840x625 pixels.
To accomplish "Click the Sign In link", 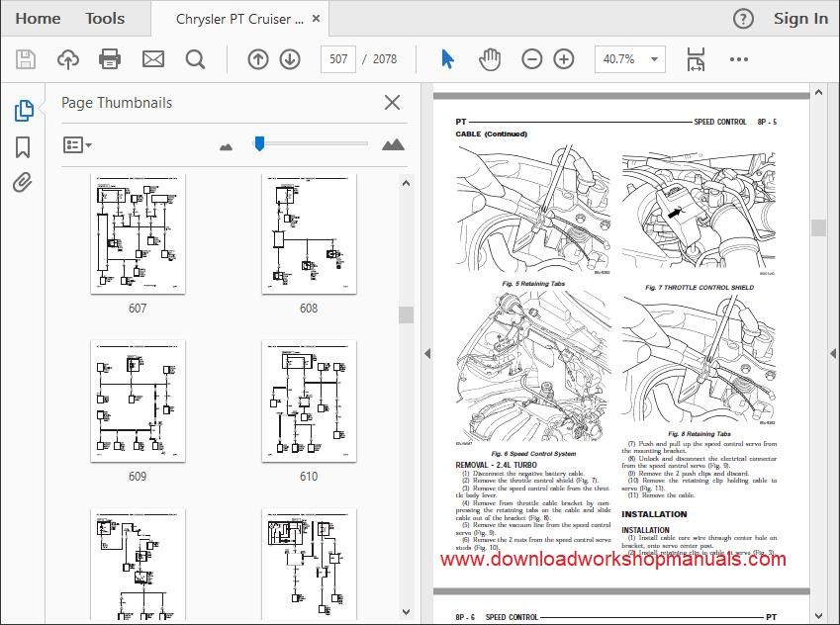I will [800, 19].
